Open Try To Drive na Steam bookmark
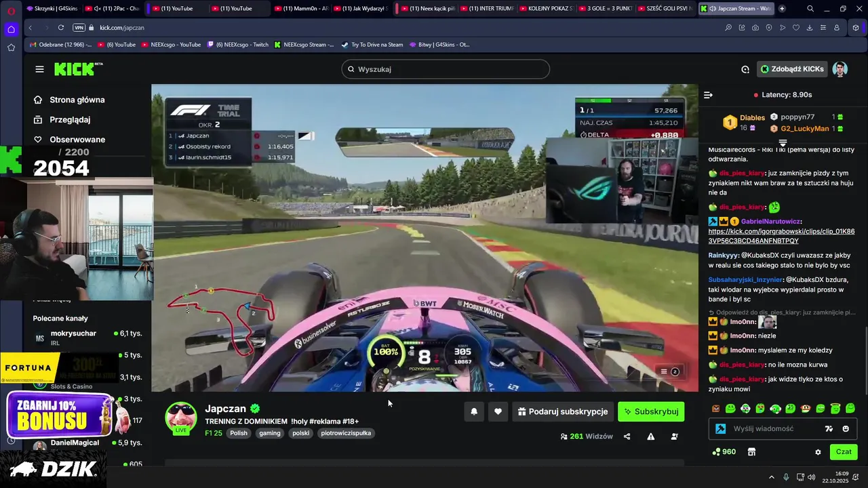Viewport: 868px width, 488px height. (x=372, y=45)
